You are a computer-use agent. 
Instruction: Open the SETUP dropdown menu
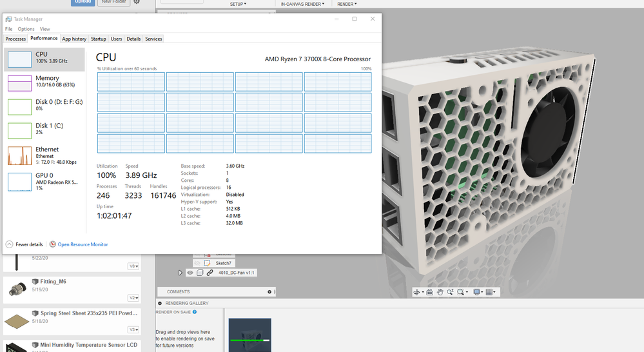tap(239, 4)
